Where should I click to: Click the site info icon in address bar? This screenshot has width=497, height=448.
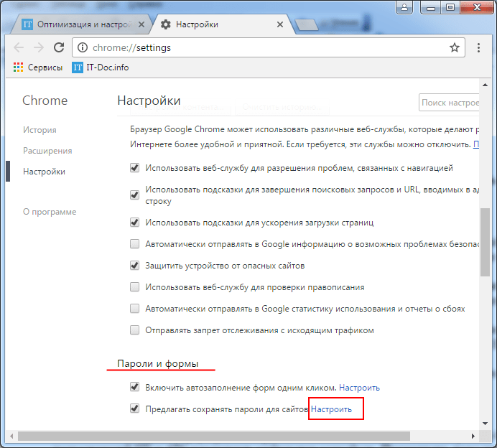pos(83,47)
